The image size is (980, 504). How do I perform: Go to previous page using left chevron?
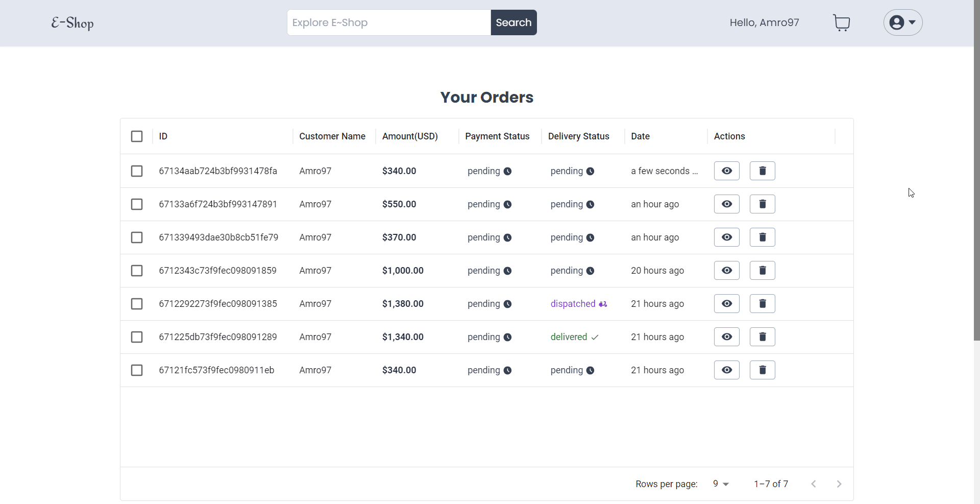(x=814, y=484)
